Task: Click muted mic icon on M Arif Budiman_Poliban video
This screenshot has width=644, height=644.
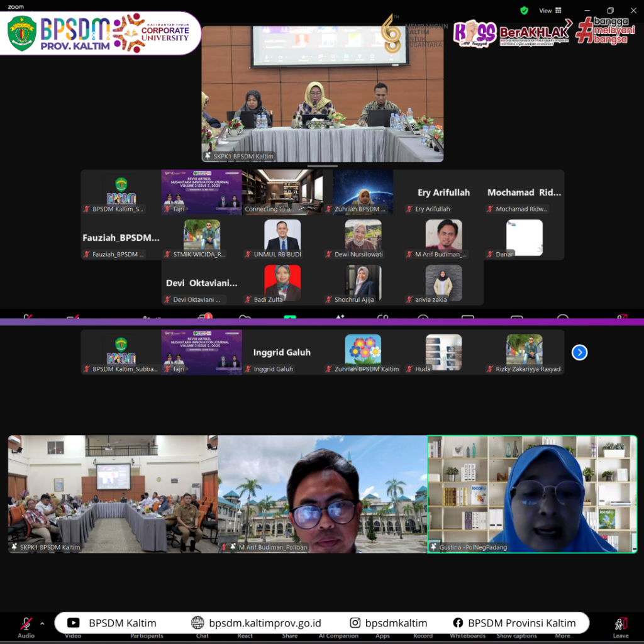Action: pyautogui.click(x=224, y=547)
